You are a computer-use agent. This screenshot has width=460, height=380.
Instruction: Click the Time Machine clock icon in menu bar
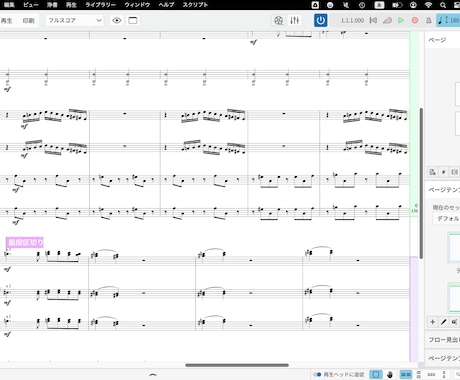pyautogui.click(x=362, y=5)
